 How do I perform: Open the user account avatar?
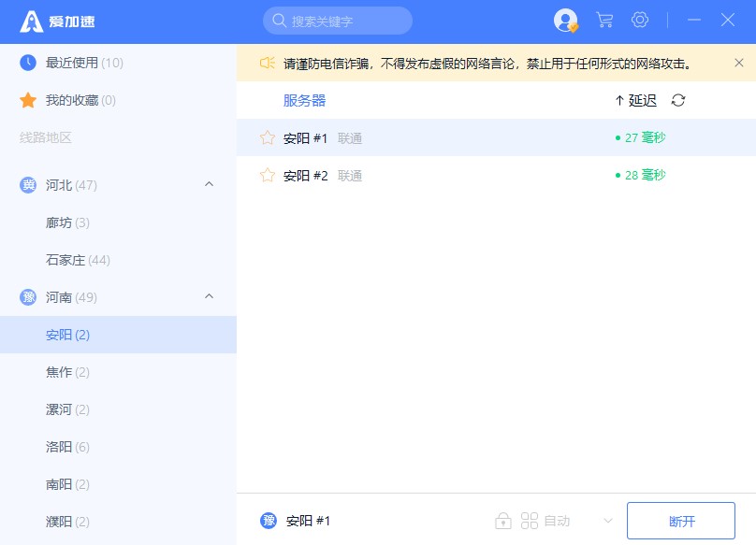565,21
